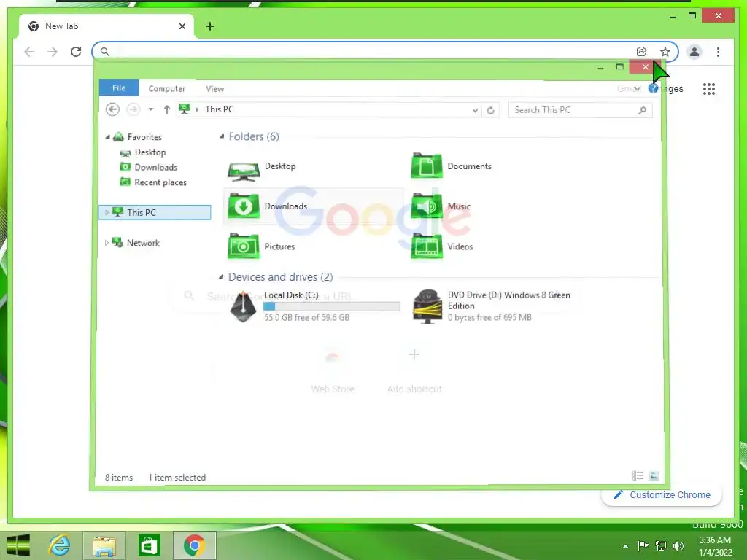
Task: Close the New Tab tab
Action: point(182,26)
